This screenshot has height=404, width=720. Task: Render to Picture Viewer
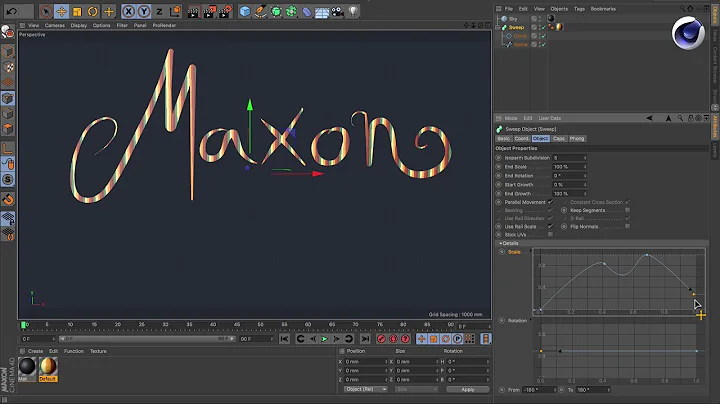pyautogui.click(x=209, y=11)
